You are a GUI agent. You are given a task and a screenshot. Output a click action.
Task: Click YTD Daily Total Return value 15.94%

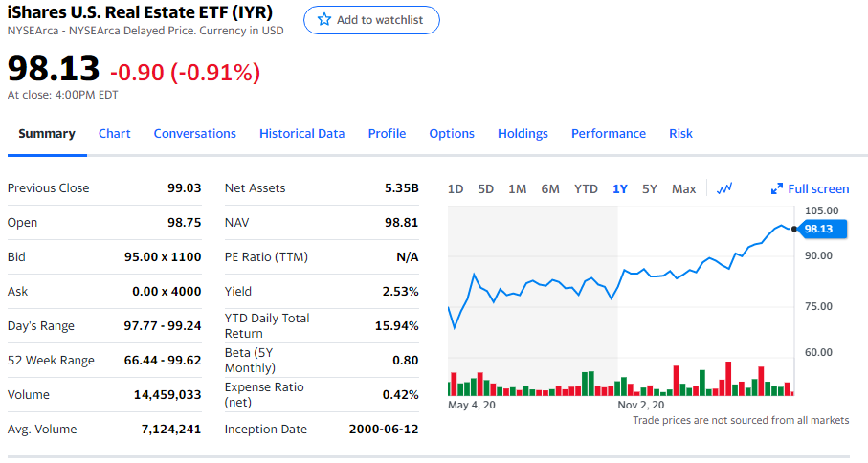[397, 326]
